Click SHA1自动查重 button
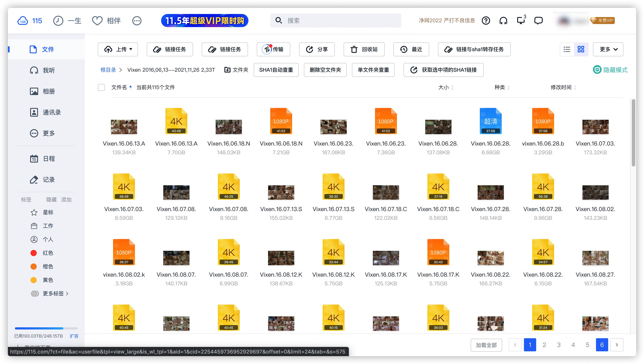The width and height of the screenshot is (644, 364). point(276,70)
